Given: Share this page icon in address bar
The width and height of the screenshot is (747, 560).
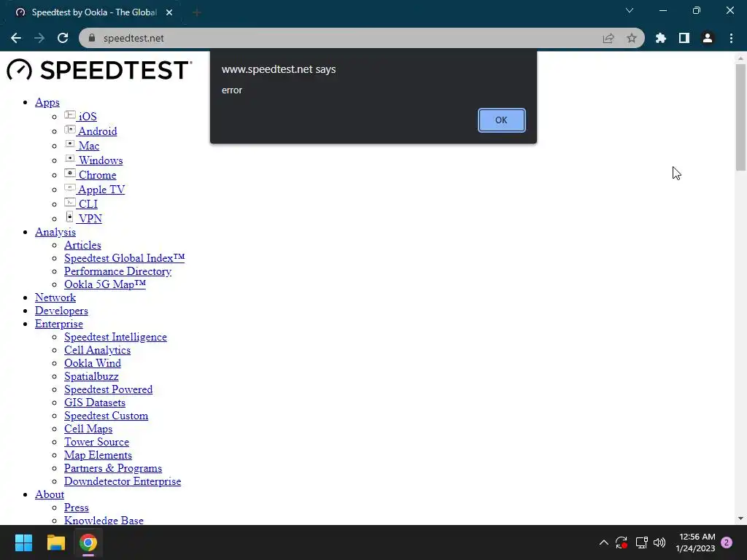Looking at the screenshot, I should [x=608, y=38].
